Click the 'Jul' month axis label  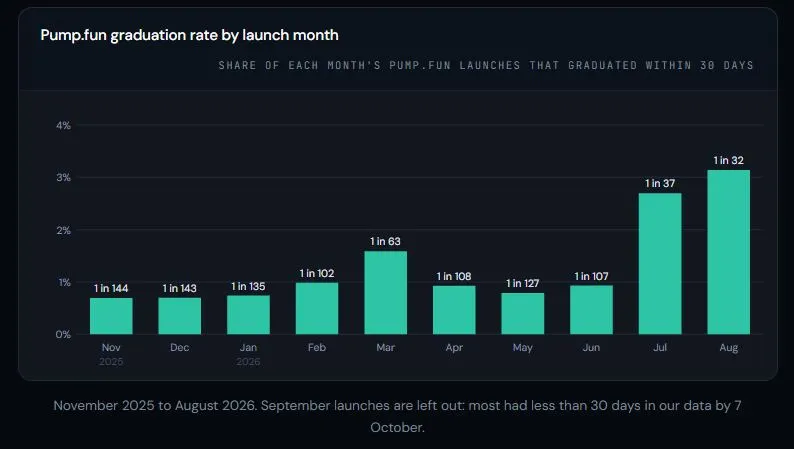point(660,347)
